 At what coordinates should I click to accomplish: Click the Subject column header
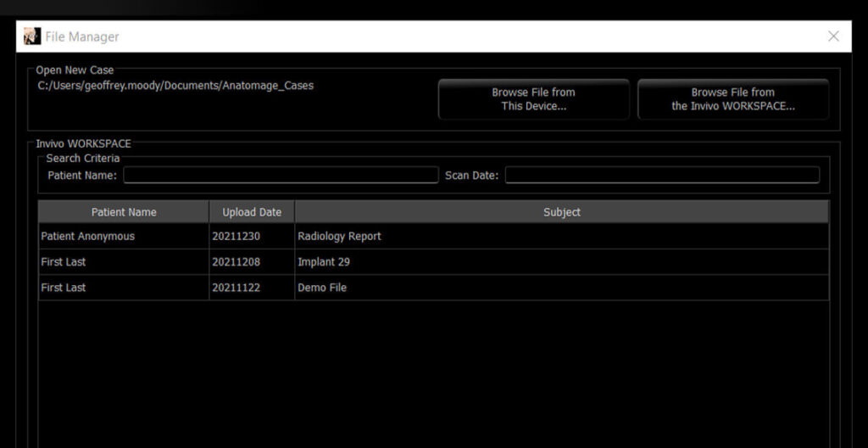click(561, 212)
